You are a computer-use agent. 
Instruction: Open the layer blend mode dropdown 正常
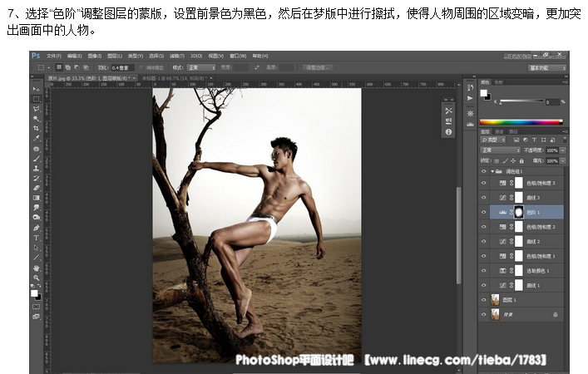pyautogui.click(x=500, y=150)
